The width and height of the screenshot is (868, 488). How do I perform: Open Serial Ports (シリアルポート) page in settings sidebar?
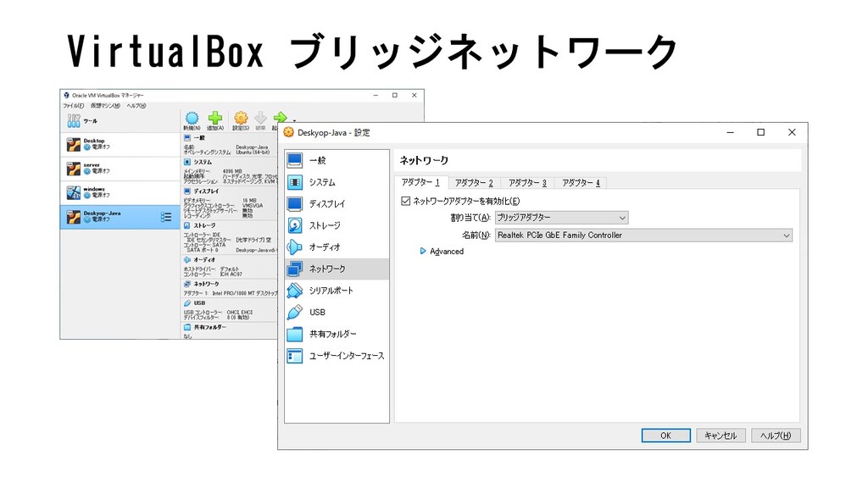[337, 291]
